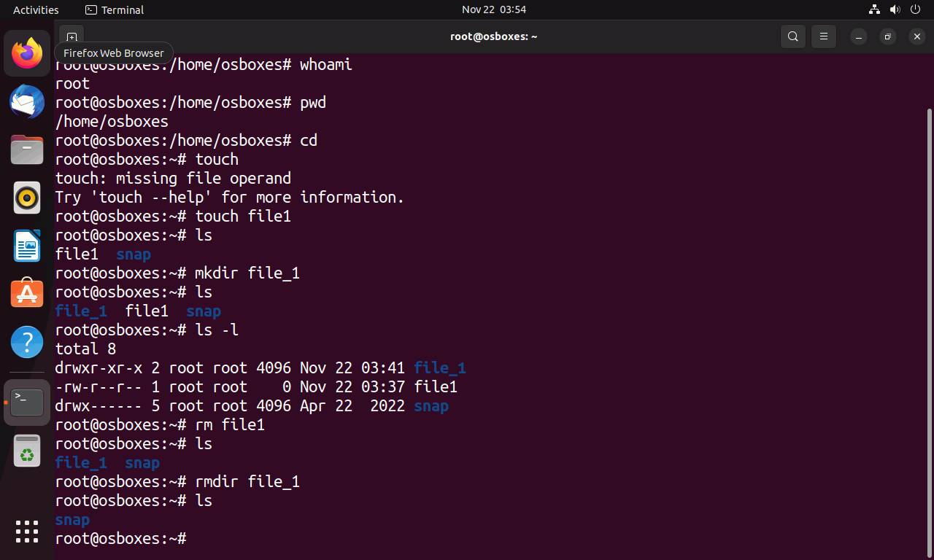Open Thunderbird mail from the dock
934x560 pixels.
tap(27, 101)
